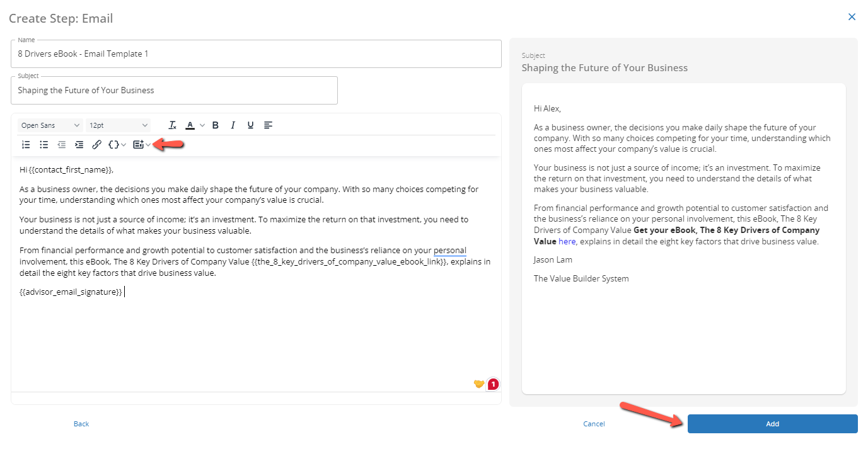868x449 pixels.
Task: Dismiss dialog with the blue X
Action: 852,17
